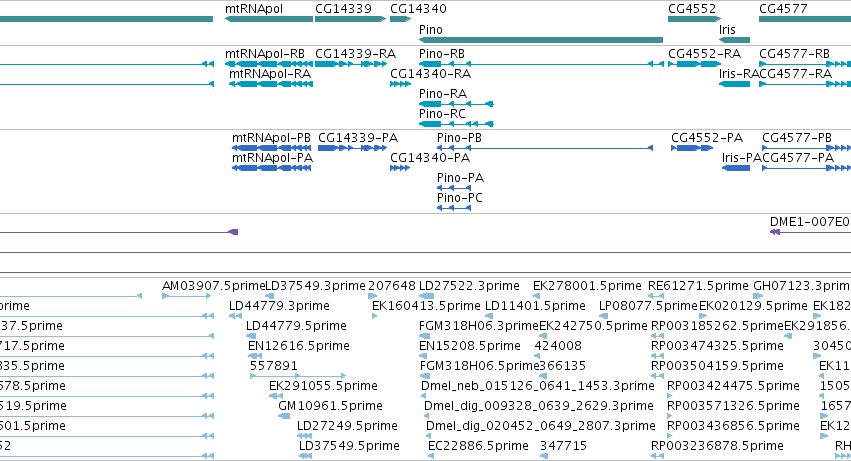Screen dimensions: 851x461
Task: Click the CG4577 gene label
Action: coord(783,9)
